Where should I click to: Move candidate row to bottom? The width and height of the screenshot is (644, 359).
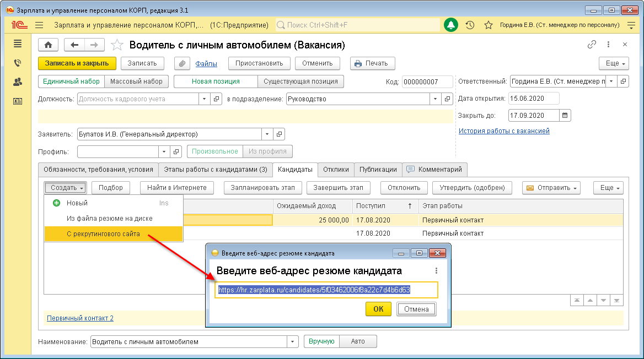tap(616, 300)
